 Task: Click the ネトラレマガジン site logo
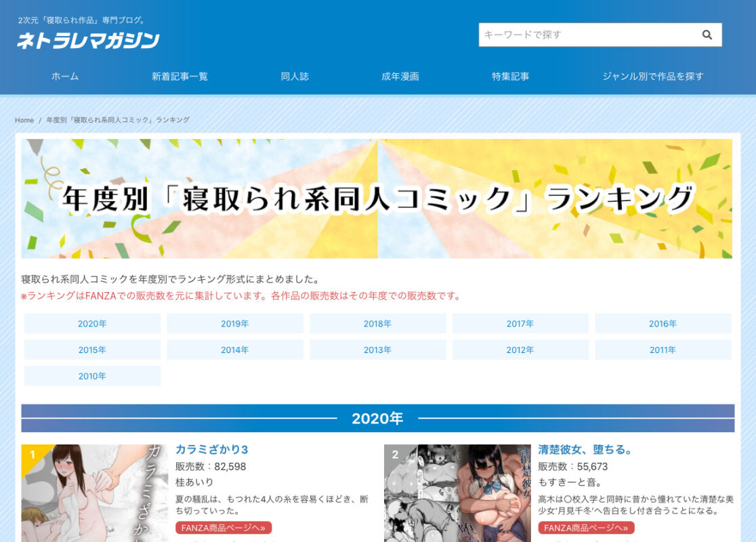click(x=88, y=41)
